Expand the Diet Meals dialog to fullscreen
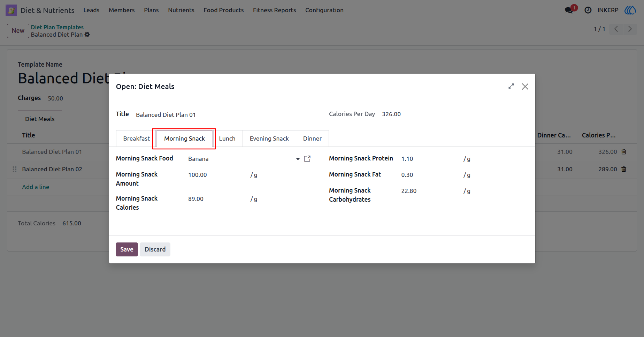 pos(511,86)
